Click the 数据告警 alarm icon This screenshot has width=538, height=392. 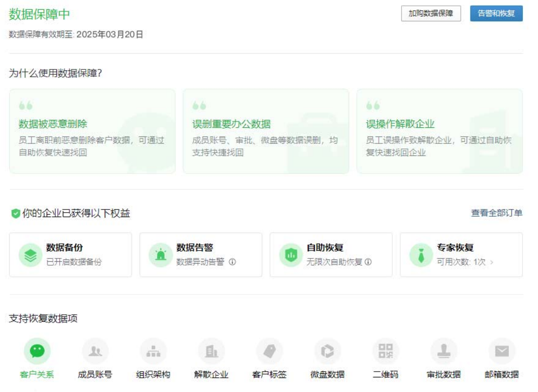(x=161, y=255)
